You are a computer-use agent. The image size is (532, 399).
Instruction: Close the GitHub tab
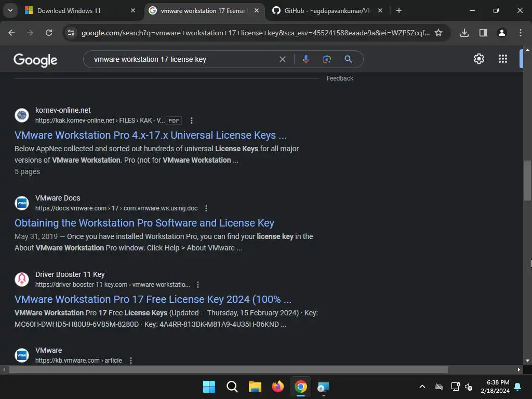(380, 10)
